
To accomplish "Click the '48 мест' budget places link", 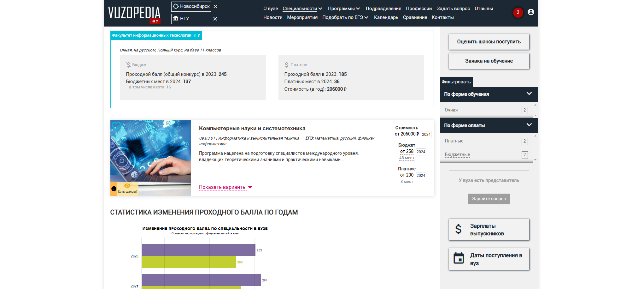I will point(407,158).
